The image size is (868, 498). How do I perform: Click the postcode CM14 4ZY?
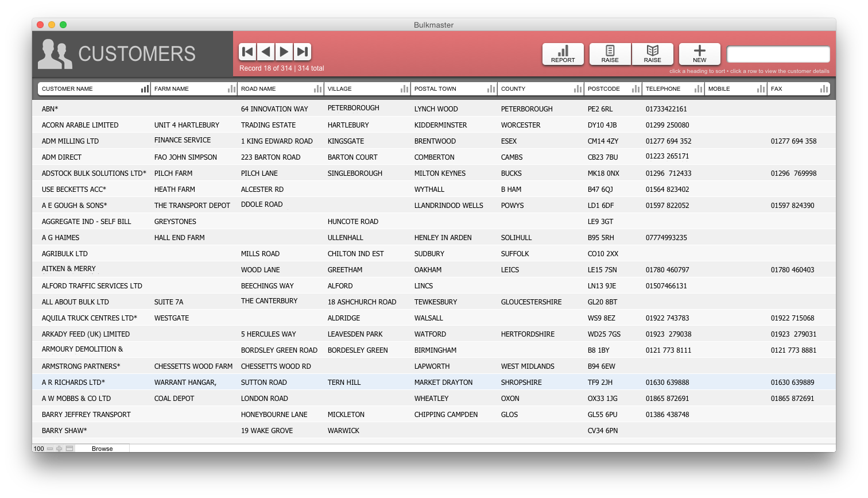tap(603, 141)
